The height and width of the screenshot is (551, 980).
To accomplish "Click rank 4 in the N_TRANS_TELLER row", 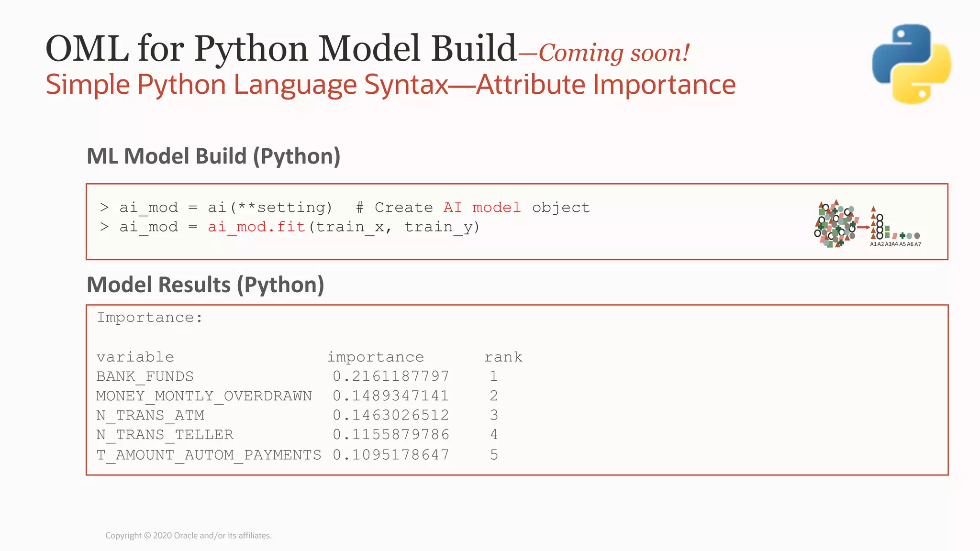I will pyautogui.click(x=494, y=435).
